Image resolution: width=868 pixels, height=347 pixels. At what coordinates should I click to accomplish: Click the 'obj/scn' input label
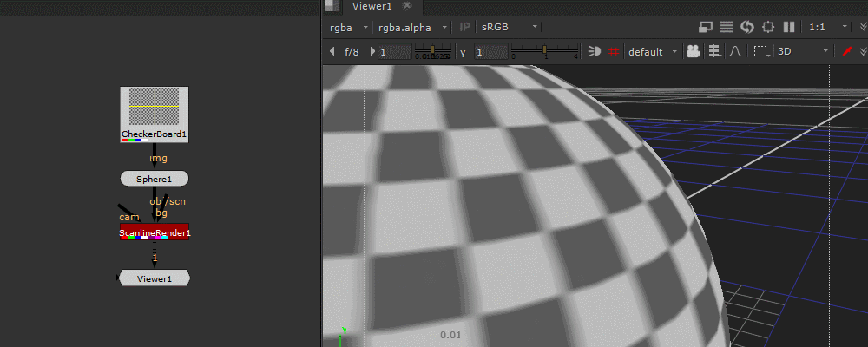point(168,201)
